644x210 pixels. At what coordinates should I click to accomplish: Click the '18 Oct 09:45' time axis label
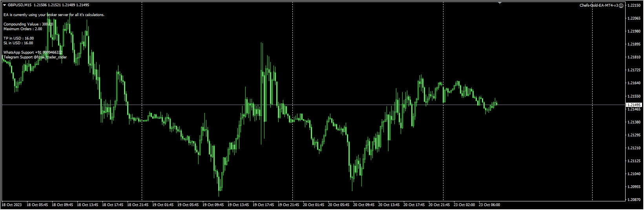pyautogui.click(x=63, y=205)
